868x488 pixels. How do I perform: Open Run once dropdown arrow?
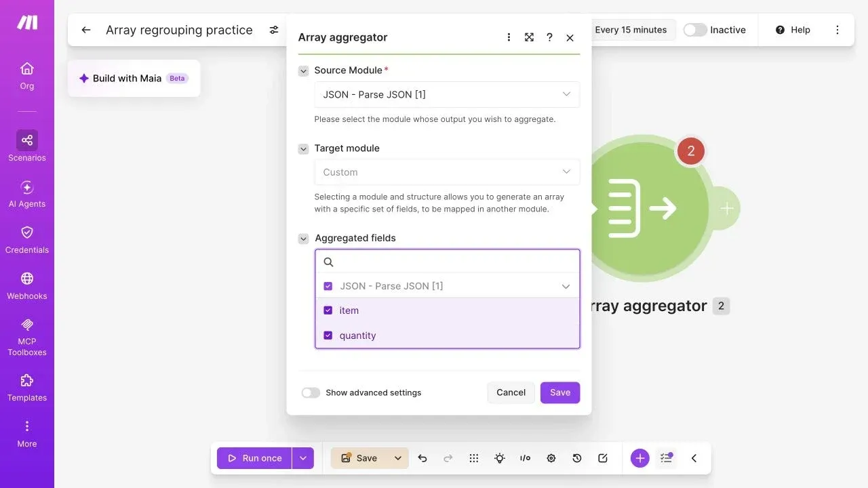[x=303, y=458]
